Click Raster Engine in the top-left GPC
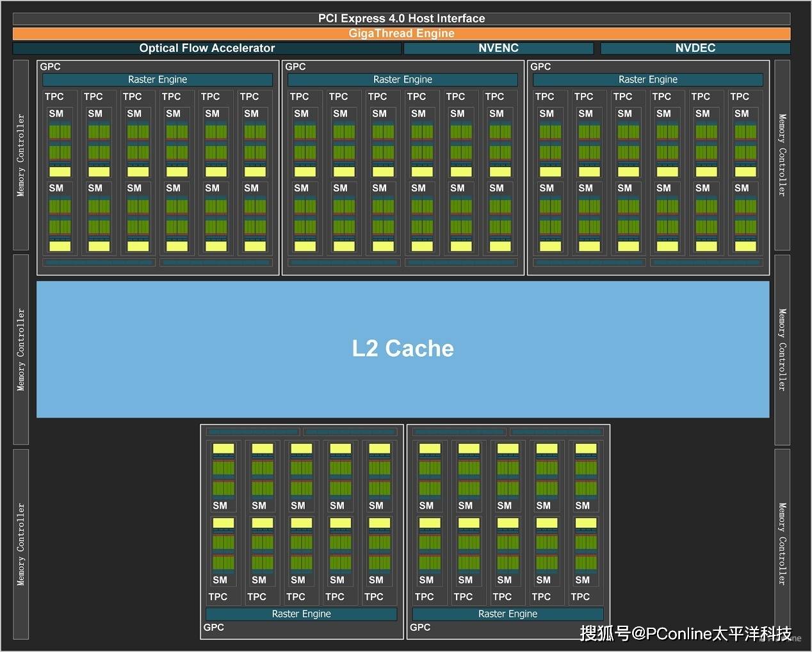 point(158,79)
